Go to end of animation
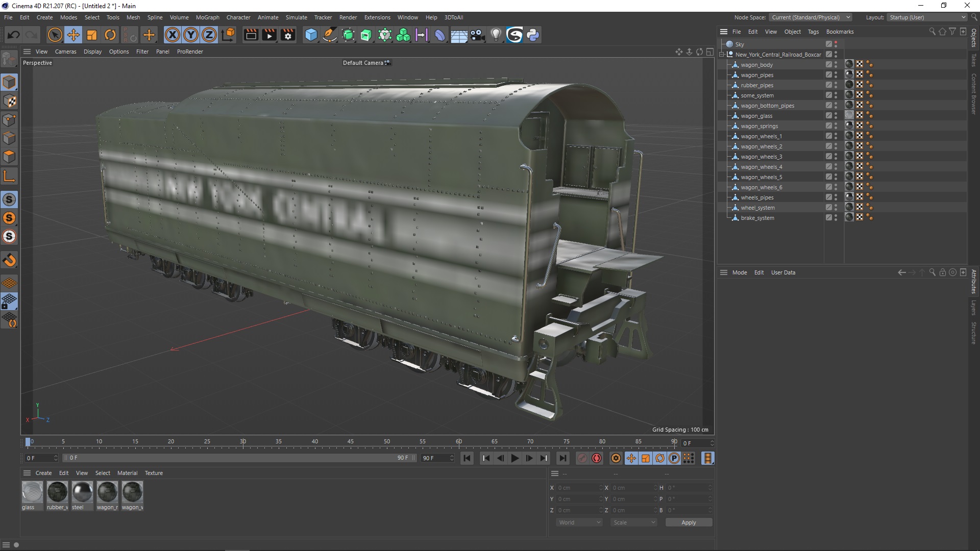 (562, 458)
